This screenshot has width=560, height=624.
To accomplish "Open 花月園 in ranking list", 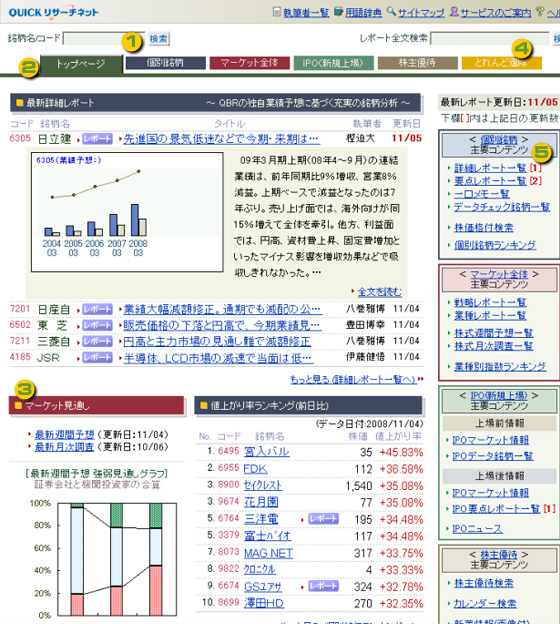I will (261, 502).
